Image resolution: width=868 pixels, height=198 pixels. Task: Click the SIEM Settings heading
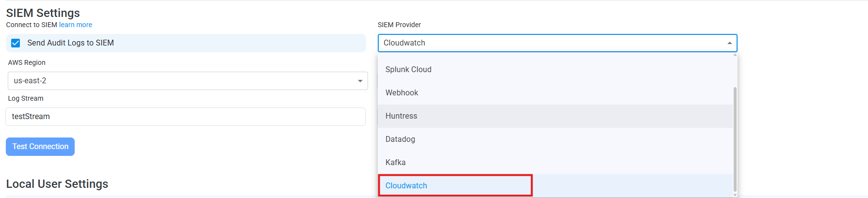(43, 13)
